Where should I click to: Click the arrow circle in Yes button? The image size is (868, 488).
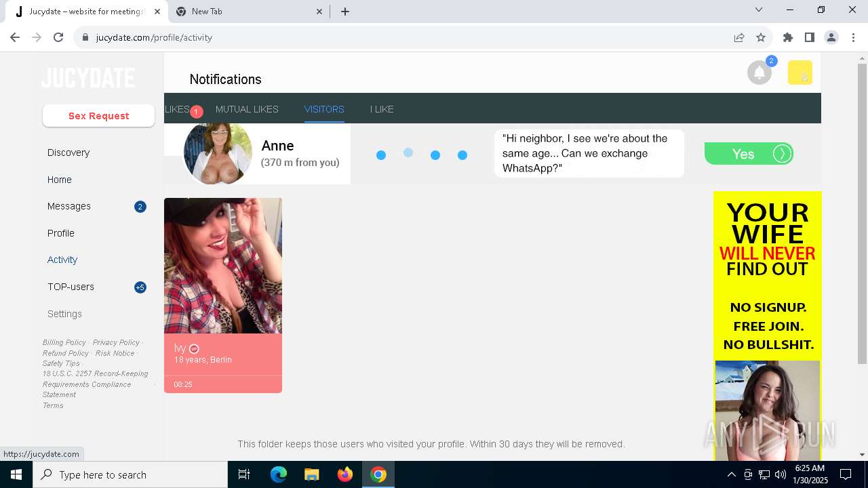(x=782, y=154)
